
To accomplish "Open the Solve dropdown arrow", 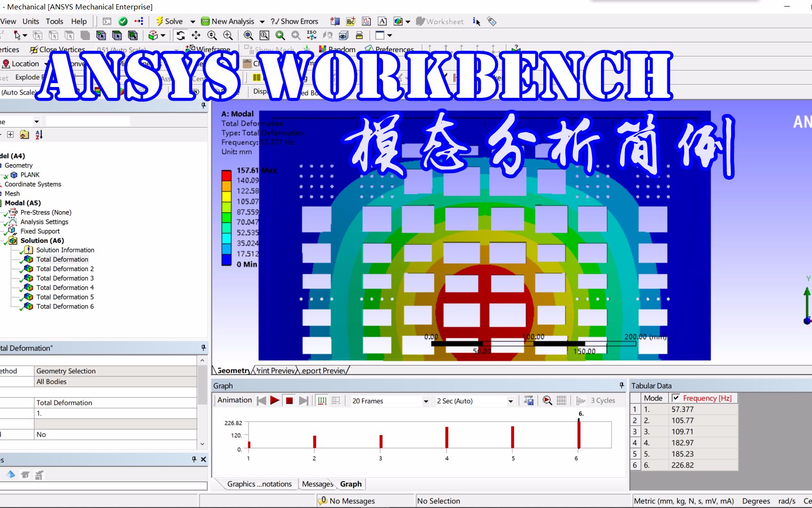I will tap(192, 22).
